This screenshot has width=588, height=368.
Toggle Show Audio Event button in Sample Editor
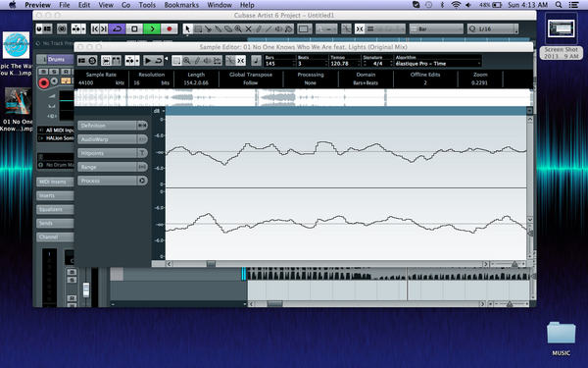[x=106, y=61]
